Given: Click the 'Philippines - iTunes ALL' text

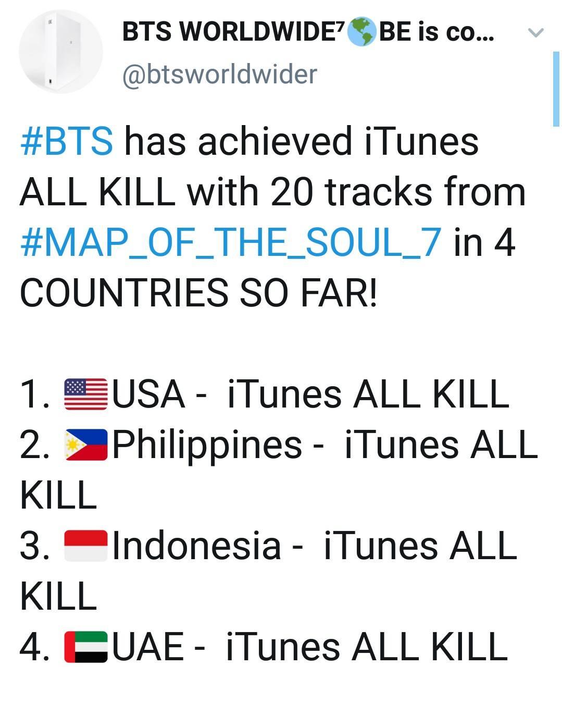Looking at the screenshot, I should click(x=325, y=445).
